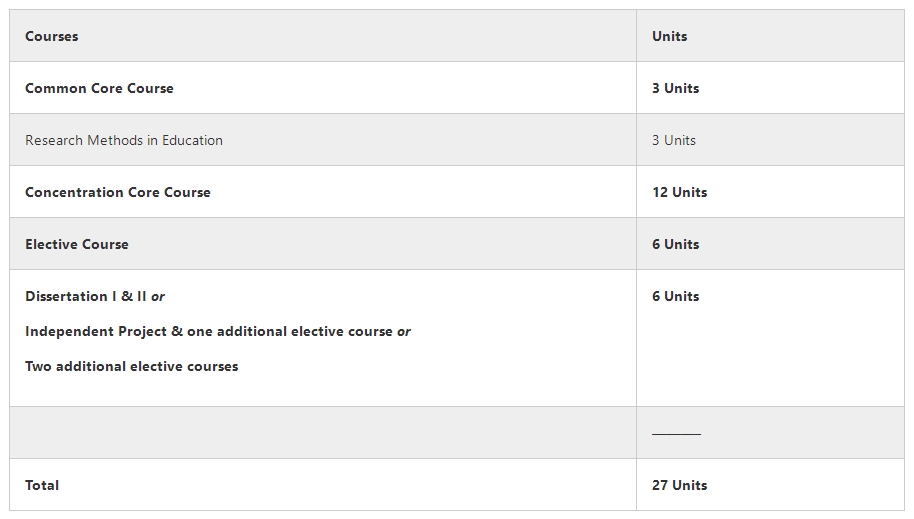Click the Units column header
This screenshot has height=519, width=914.
pos(669,36)
